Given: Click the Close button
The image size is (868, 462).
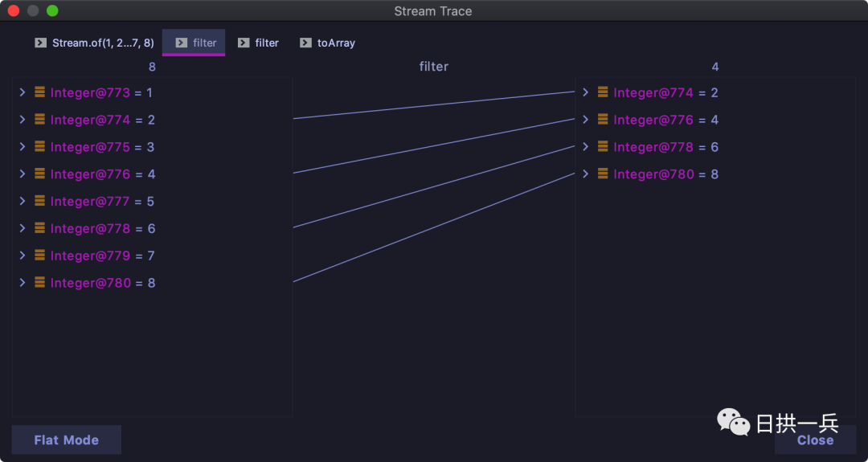Looking at the screenshot, I should click(816, 440).
